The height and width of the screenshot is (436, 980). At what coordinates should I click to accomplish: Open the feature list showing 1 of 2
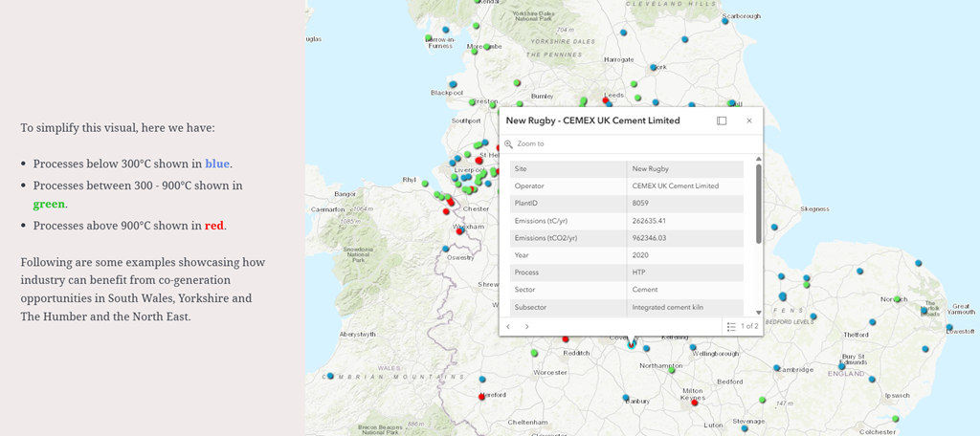pyautogui.click(x=742, y=327)
